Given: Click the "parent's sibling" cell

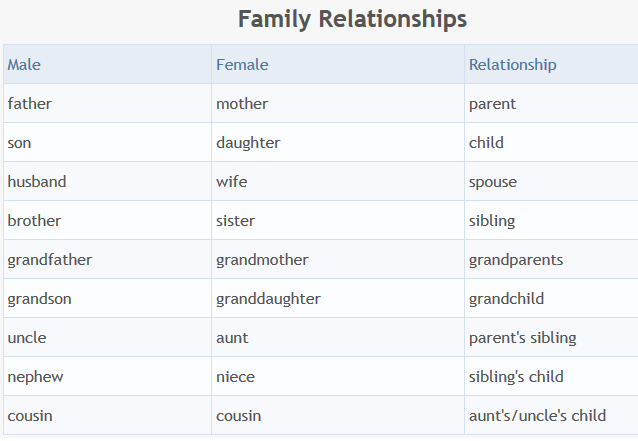Looking at the screenshot, I should (x=551, y=338).
